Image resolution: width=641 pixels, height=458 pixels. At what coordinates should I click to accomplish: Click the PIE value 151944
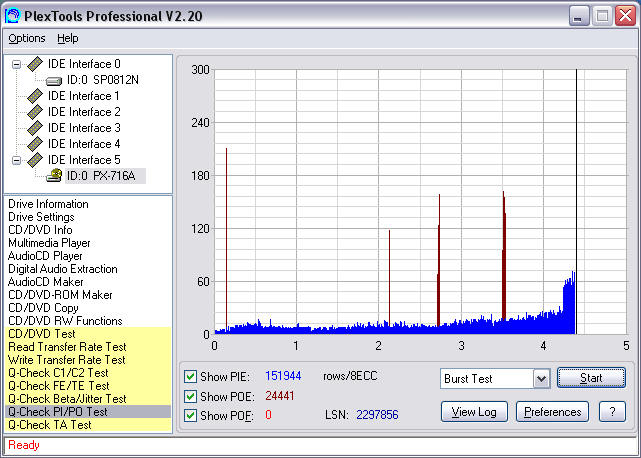click(x=283, y=376)
